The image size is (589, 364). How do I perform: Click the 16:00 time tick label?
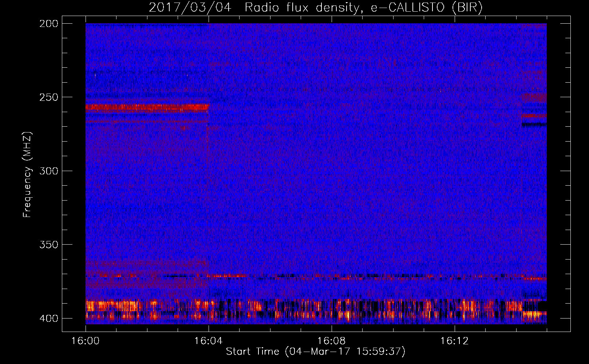[86, 341]
